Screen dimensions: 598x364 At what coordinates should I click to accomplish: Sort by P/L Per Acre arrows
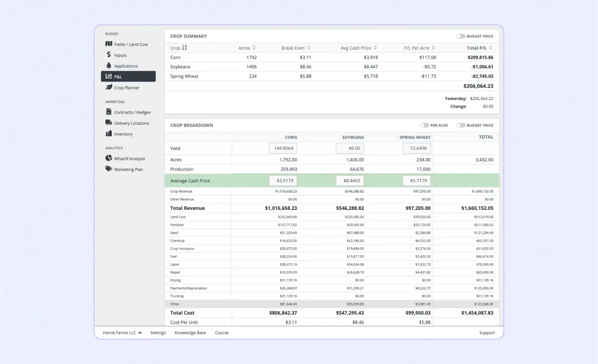pyautogui.click(x=433, y=48)
